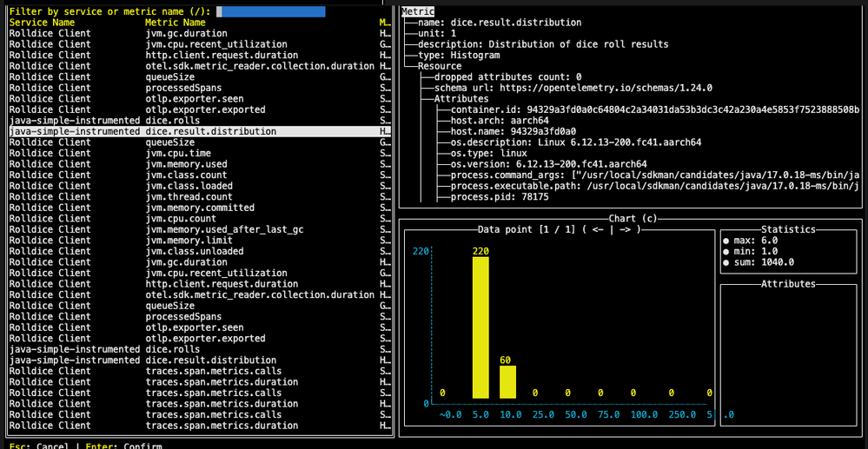
Task: Focus the filter by service or metric input
Action: pos(271,11)
